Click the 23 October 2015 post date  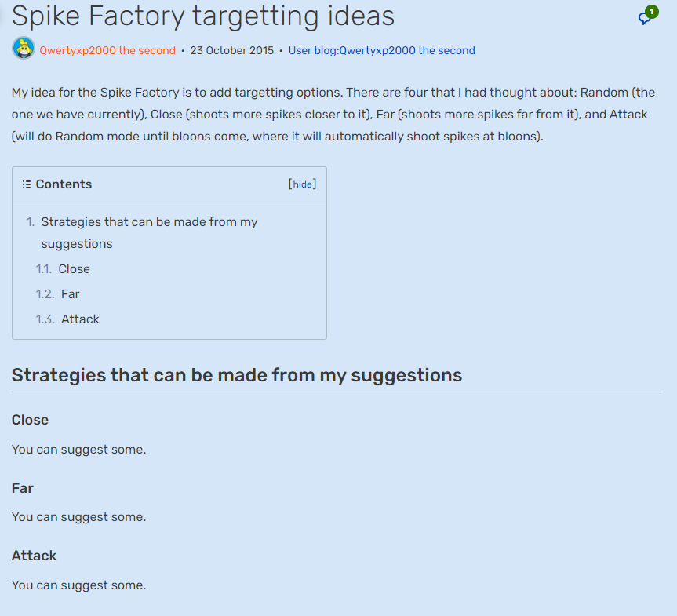click(232, 51)
